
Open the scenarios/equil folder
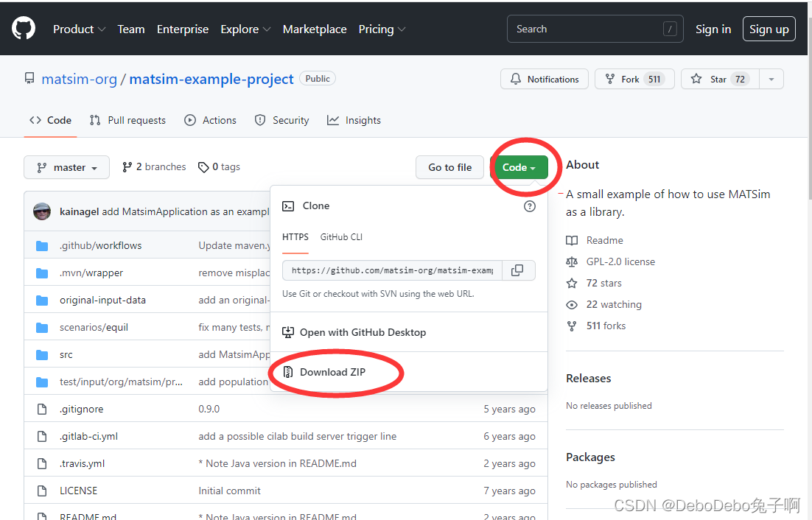(x=94, y=327)
